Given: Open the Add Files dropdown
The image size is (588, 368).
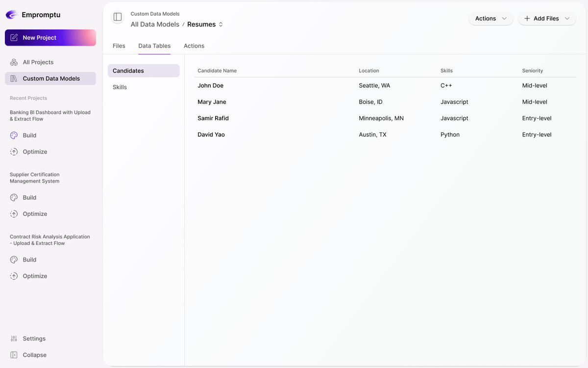Looking at the screenshot, I should click(x=547, y=19).
